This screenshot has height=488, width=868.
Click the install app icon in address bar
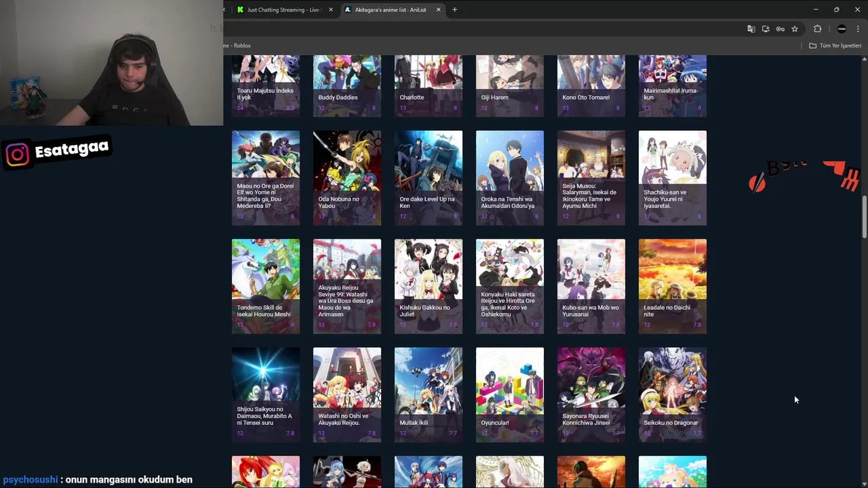coord(766,28)
